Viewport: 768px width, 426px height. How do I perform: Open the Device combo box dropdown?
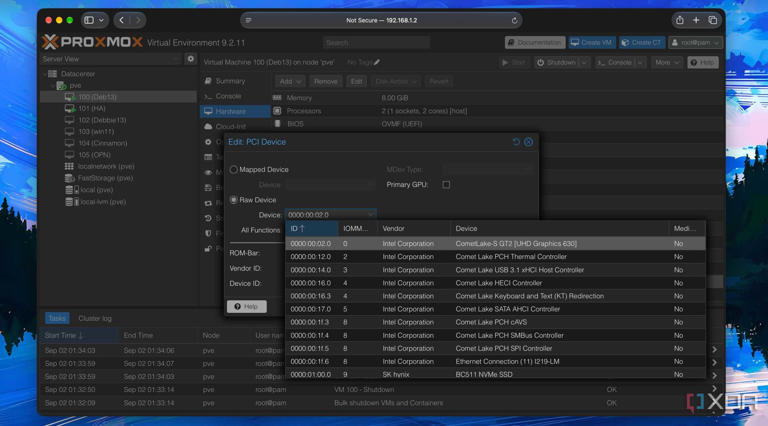[x=371, y=215]
